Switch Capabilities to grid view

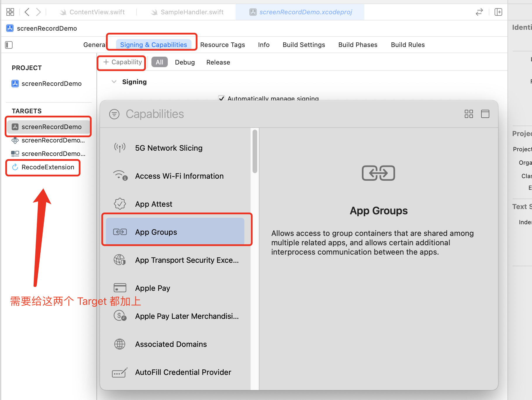[469, 114]
